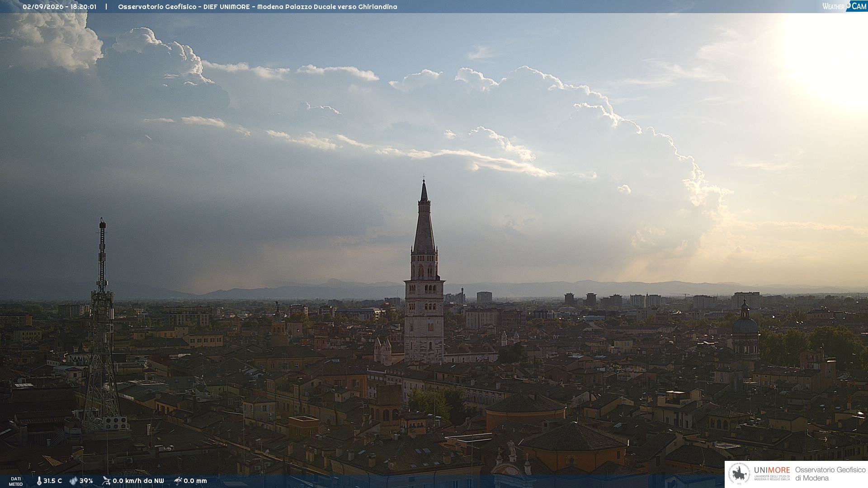Click the rain umbrella icon

tap(178, 481)
